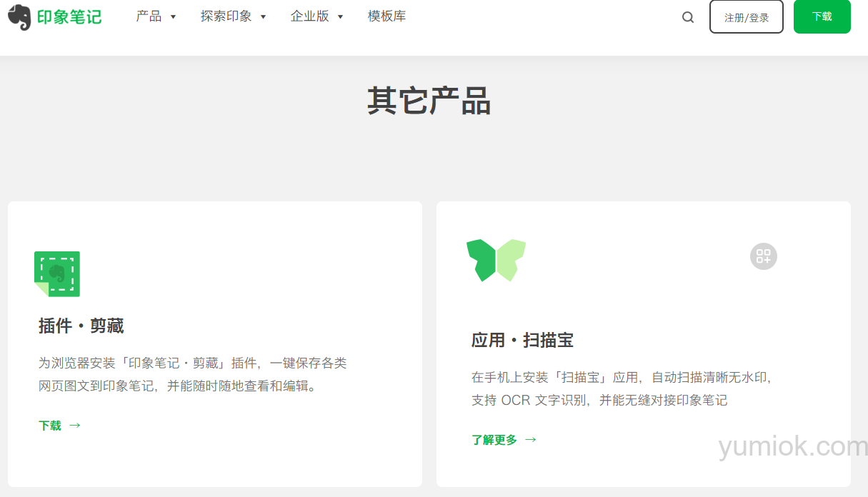Show the QR code icon on 扫描宝 card
Screen dimensions: 868x497
click(764, 256)
